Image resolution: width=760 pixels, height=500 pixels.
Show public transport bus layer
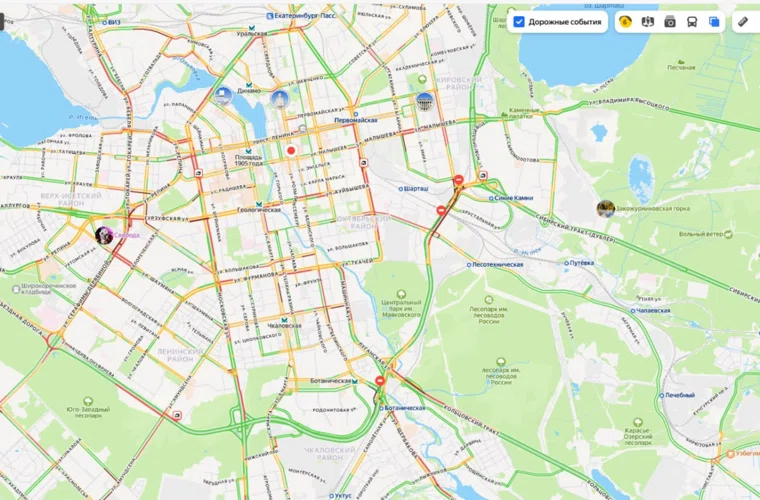coord(692,22)
